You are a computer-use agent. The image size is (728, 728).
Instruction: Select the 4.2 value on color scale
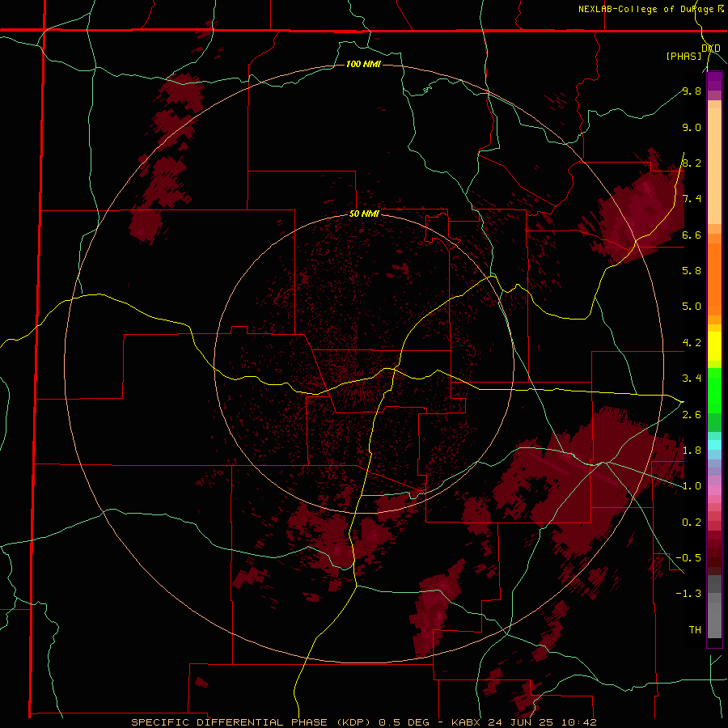[692, 343]
